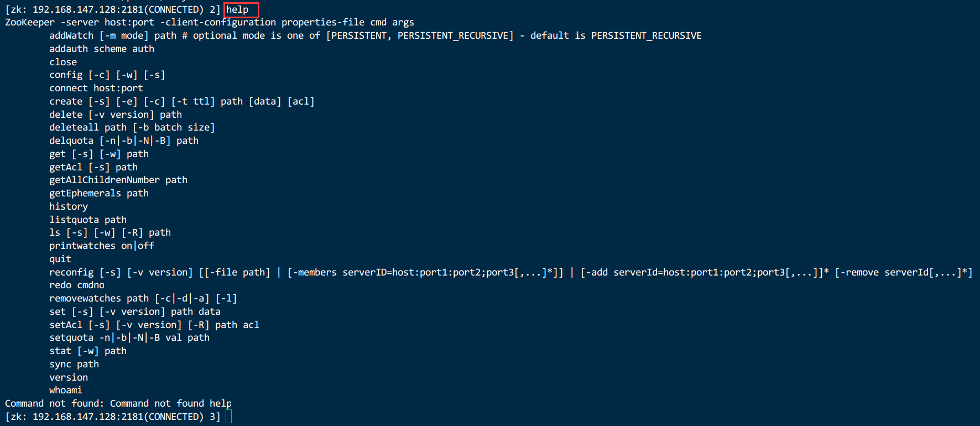Click the getAllChildrenNumber path line
Screen dimensions: 980x426
pos(118,180)
